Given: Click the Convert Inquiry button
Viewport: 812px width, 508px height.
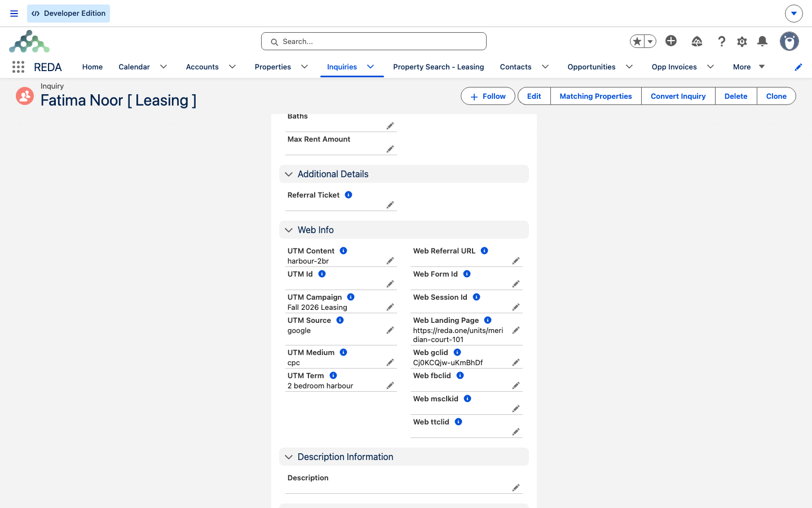Looking at the screenshot, I should point(678,96).
